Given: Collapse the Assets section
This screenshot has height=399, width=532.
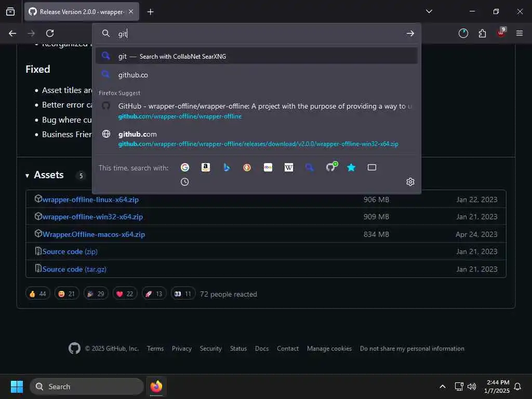Looking at the screenshot, I should 45,175.
